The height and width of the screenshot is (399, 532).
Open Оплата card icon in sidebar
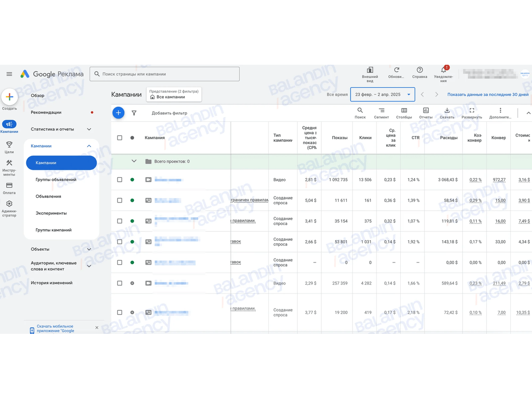(x=9, y=185)
